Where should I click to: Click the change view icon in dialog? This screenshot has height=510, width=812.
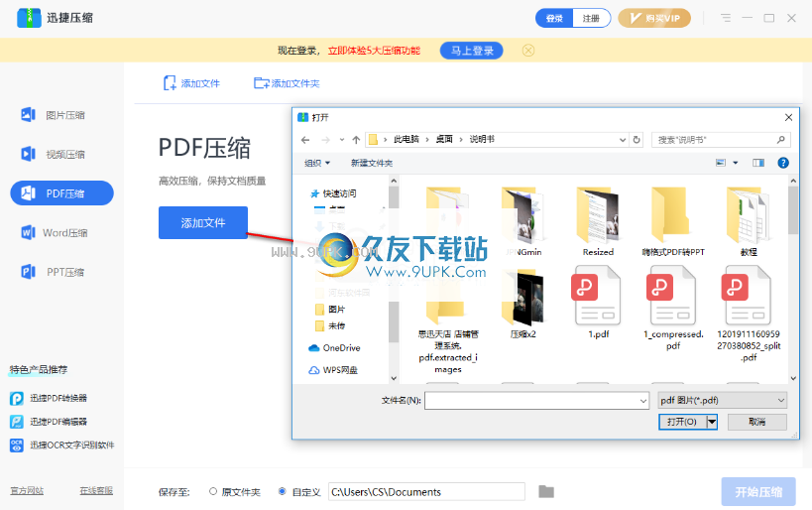pos(721,163)
